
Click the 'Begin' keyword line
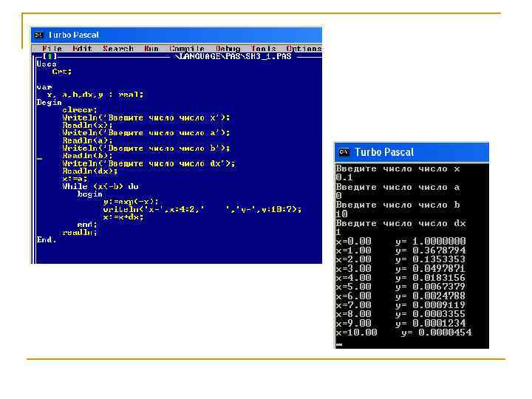point(50,102)
